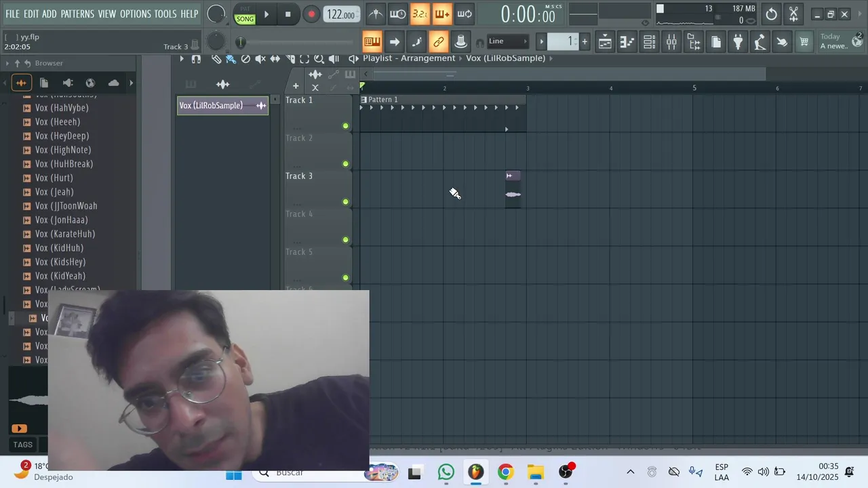Open the browser cloud tab
The height and width of the screenshot is (488, 868).
113,83
